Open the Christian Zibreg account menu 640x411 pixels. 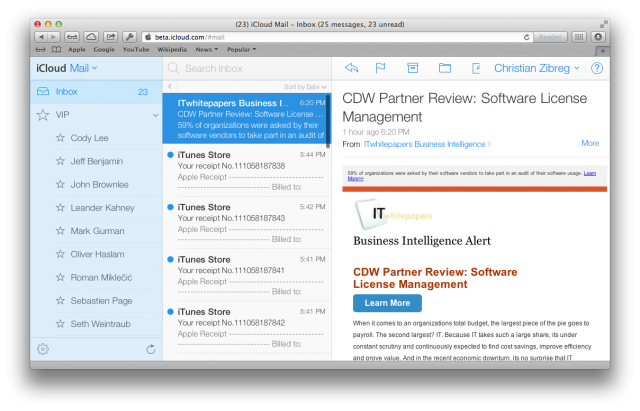point(537,68)
